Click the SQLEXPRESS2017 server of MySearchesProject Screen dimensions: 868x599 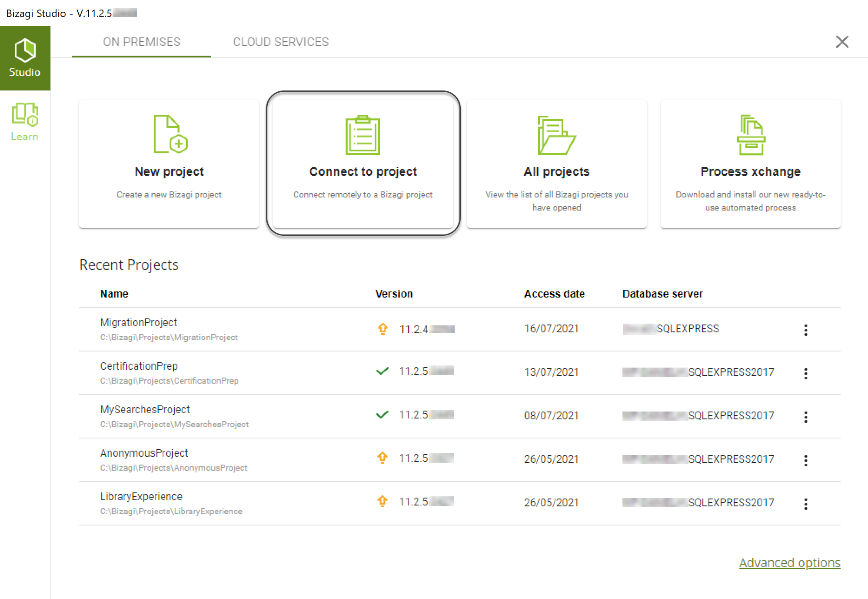click(698, 415)
